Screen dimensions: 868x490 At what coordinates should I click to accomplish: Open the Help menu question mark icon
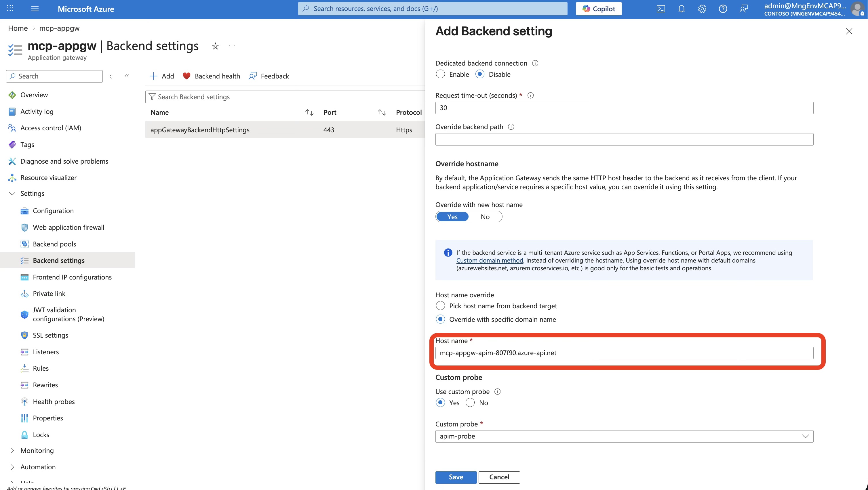[723, 9]
